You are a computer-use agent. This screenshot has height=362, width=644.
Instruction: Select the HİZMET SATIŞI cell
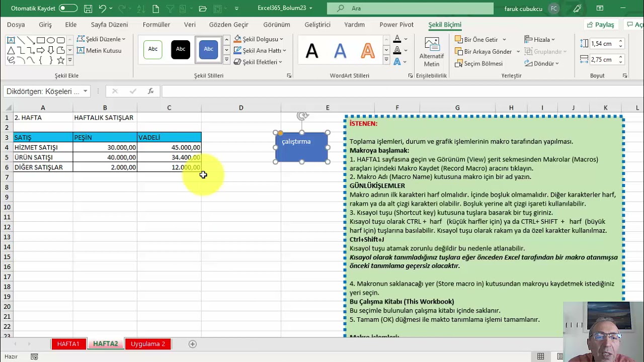(43, 147)
